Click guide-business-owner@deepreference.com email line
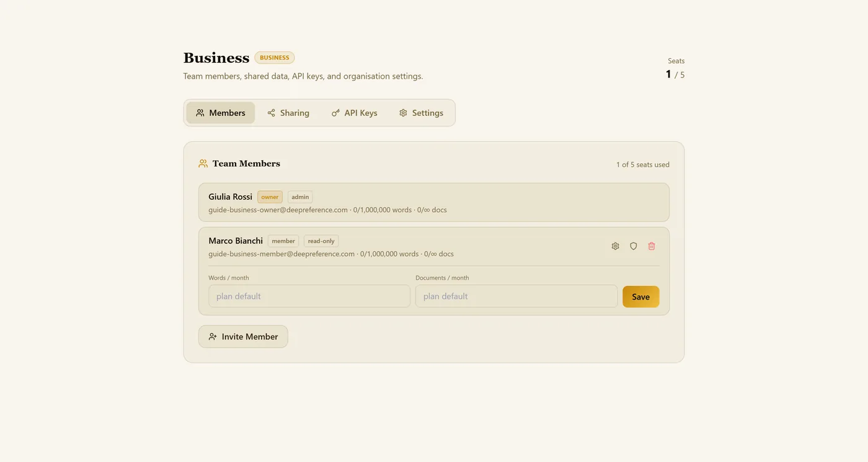This screenshot has width=868, height=462. [x=327, y=210]
